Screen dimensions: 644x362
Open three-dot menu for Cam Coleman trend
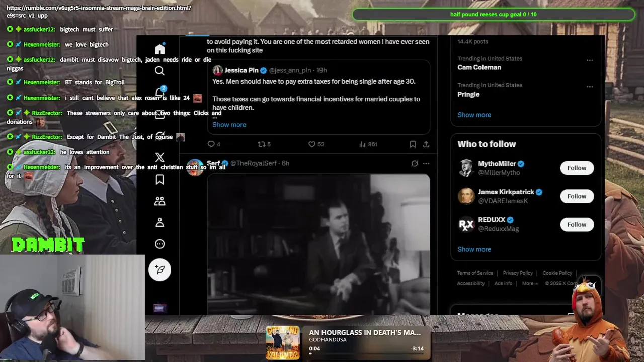coord(590,60)
